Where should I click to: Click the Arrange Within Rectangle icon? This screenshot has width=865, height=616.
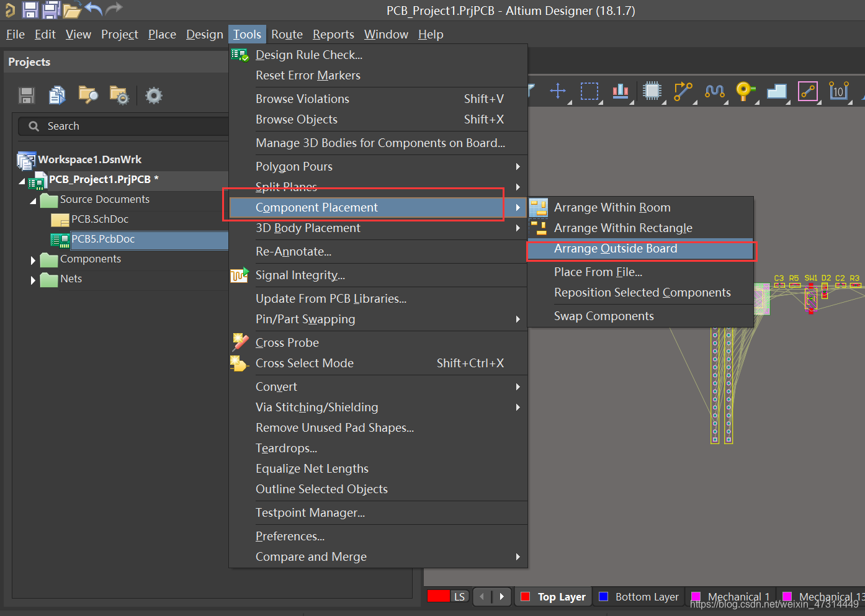pos(538,228)
